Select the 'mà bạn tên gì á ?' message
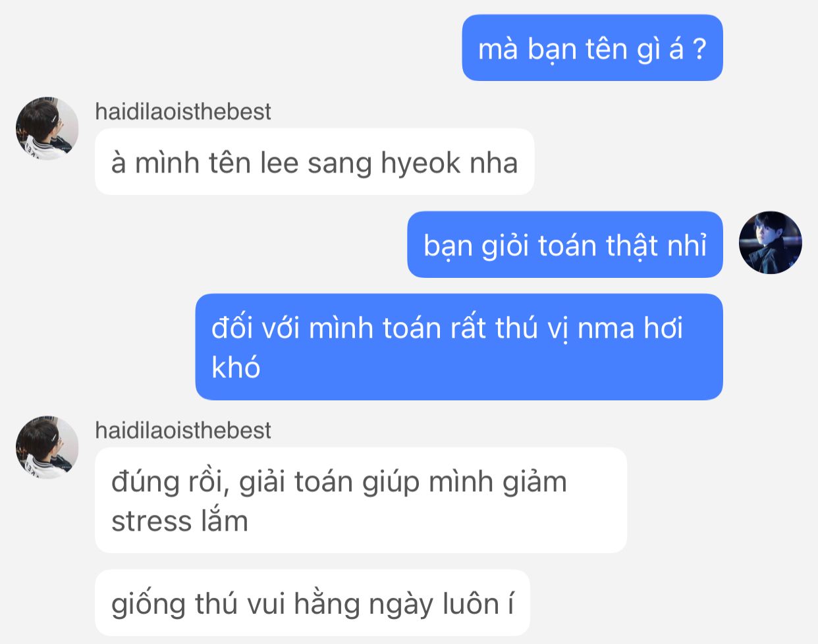Viewport: 818px width, 644px height. 592,48
